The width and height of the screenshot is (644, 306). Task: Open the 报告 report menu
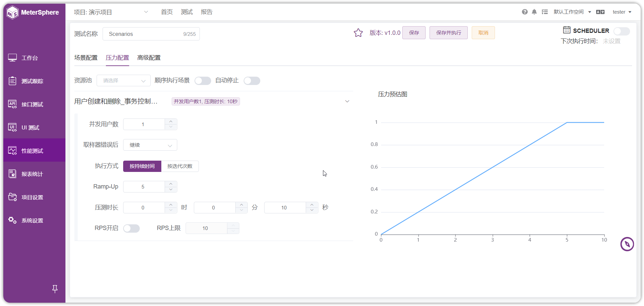pos(207,12)
